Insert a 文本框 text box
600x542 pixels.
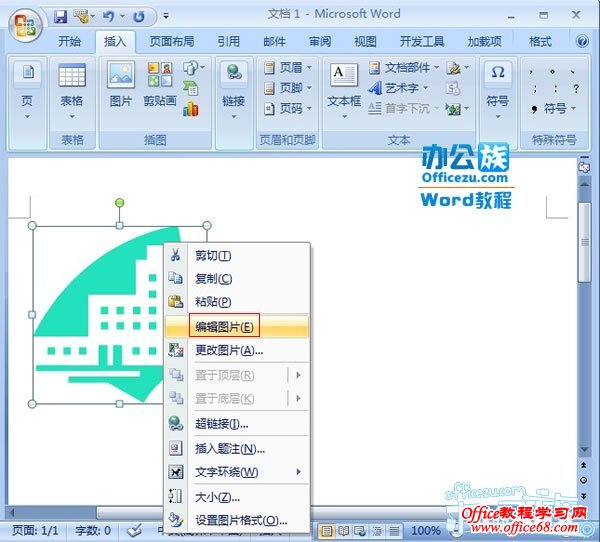344,86
